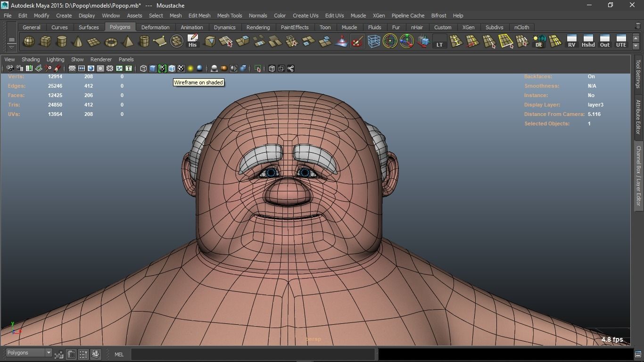Open the panel Renderer menu
Image resolution: width=644 pixels, height=362 pixels.
click(101, 59)
